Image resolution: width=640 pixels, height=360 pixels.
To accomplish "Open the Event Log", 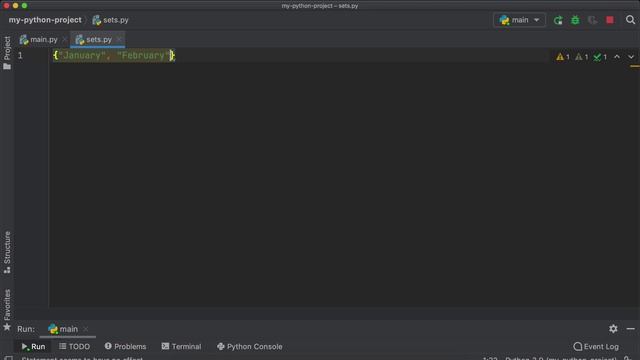I will (x=596, y=347).
